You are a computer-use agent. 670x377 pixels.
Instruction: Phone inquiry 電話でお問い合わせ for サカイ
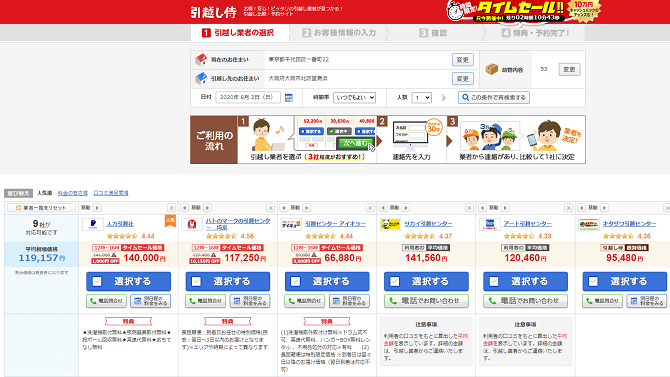click(426, 301)
